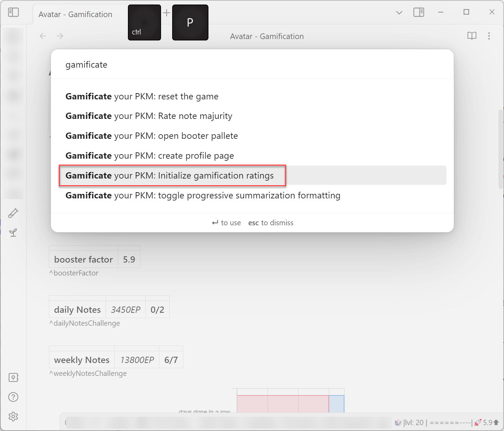Click the back navigation arrow

pos(43,36)
